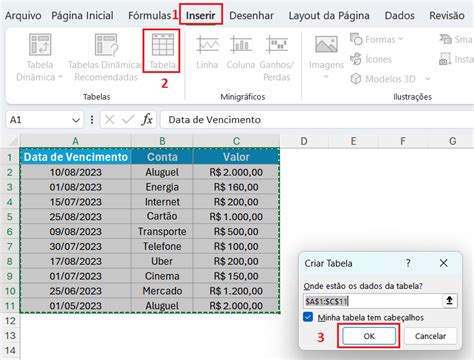Select the Fórmulas ribbon tab

pos(149,15)
